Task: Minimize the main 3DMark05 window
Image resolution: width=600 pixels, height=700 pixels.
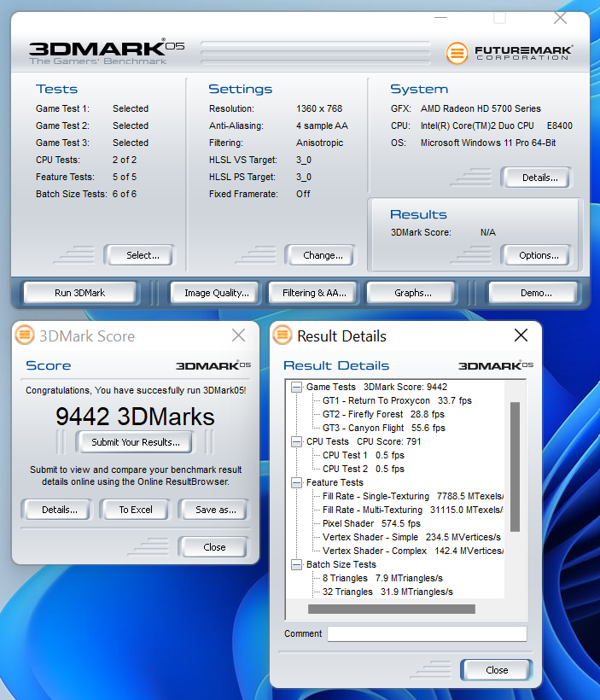Action: pos(440,18)
